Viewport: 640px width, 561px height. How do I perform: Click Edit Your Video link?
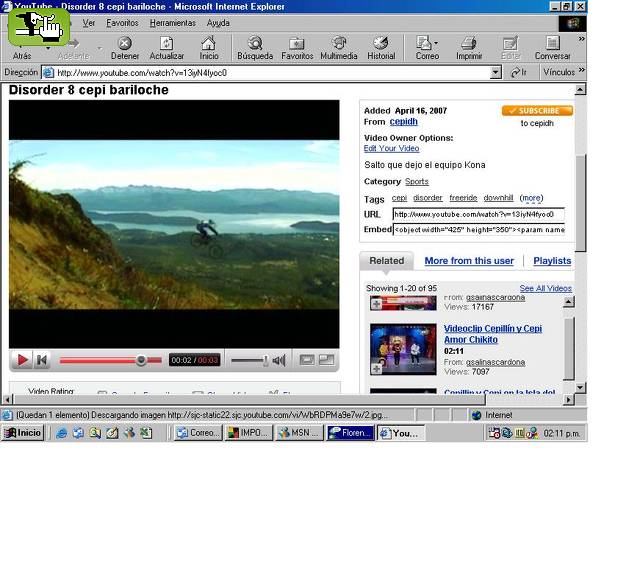pyautogui.click(x=391, y=148)
